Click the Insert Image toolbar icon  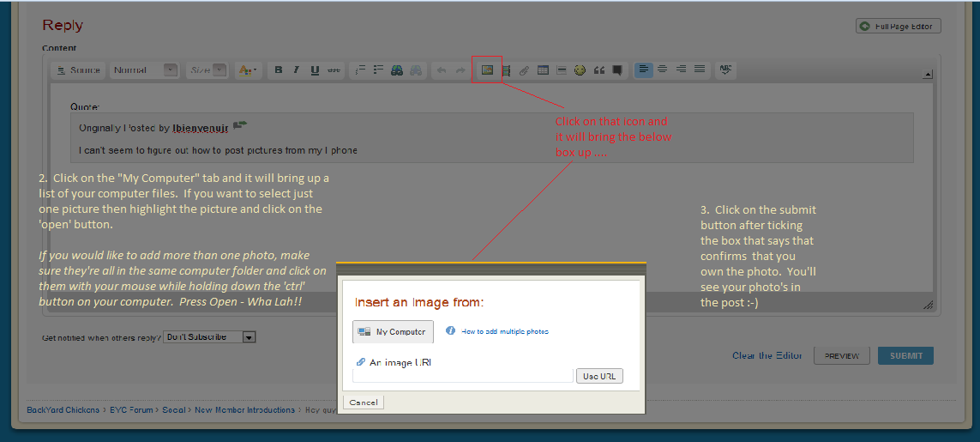pyautogui.click(x=487, y=70)
